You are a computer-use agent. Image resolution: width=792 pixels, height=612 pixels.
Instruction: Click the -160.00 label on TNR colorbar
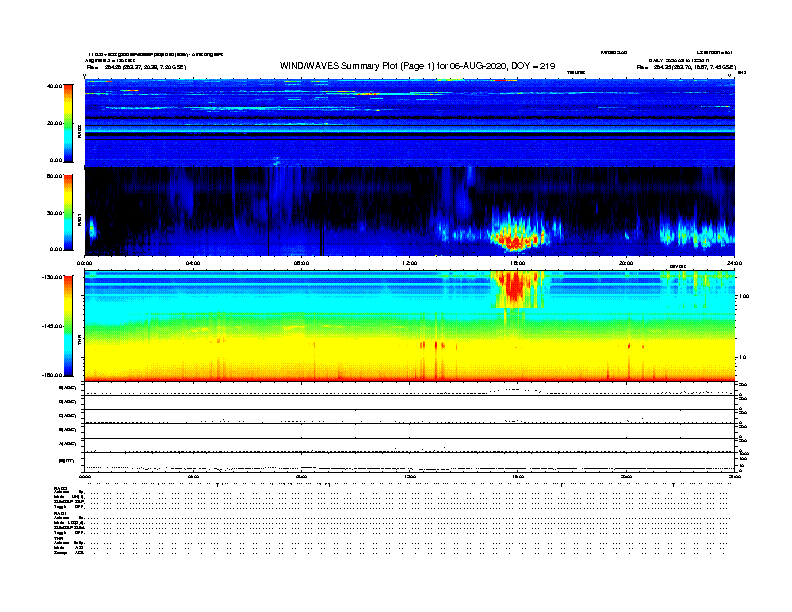pos(53,375)
